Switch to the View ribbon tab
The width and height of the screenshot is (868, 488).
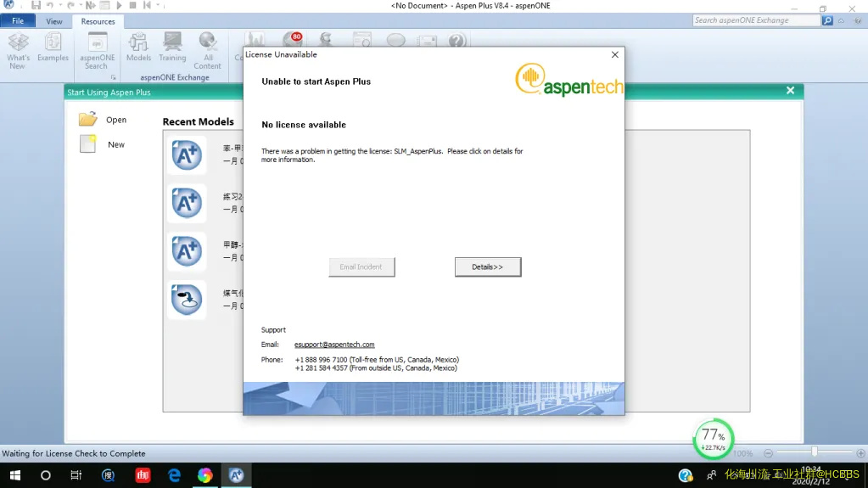pyautogui.click(x=53, y=21)
